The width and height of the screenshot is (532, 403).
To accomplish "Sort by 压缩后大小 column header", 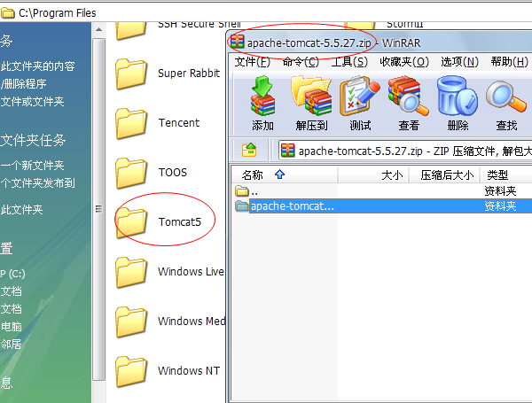I will click(x=444, y=174).
